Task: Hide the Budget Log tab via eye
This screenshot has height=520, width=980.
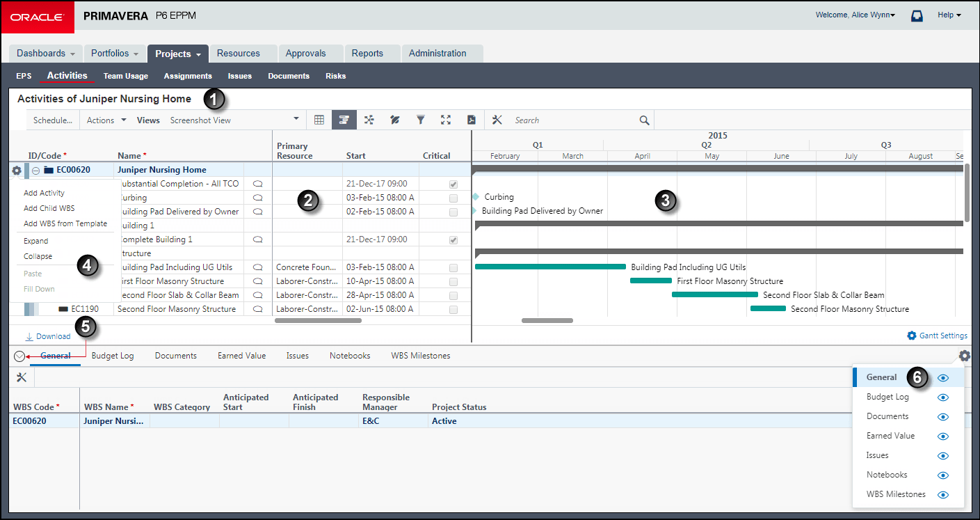Action: pos(943,397)
